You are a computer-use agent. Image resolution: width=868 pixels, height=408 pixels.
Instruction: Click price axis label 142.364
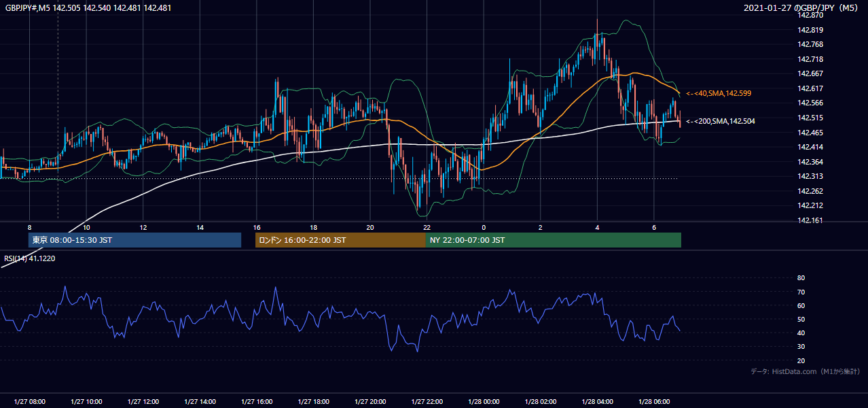tap(810, 162)
